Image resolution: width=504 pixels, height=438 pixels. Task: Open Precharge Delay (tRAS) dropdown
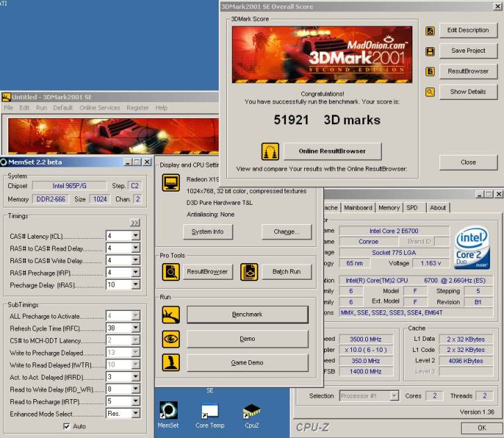click(x=135, y=285)
